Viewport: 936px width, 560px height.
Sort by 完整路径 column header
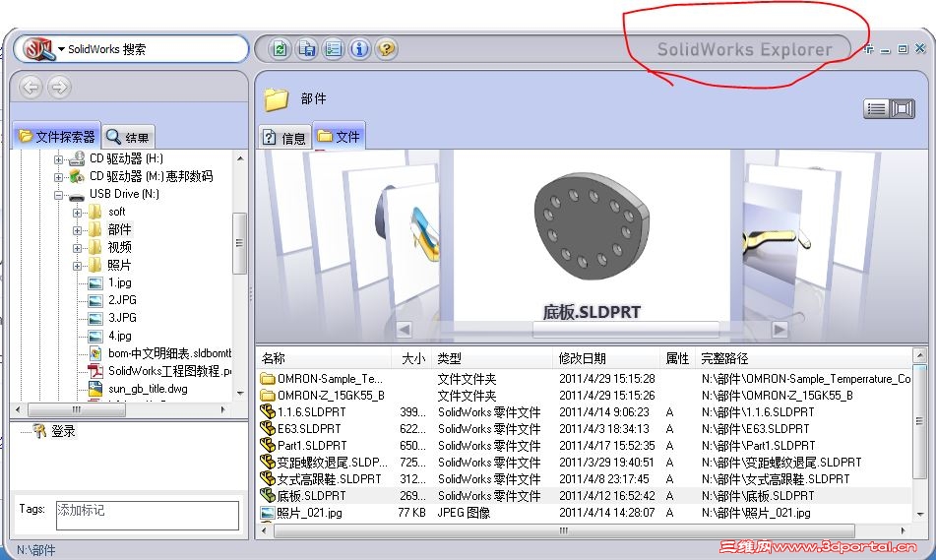(x=803, y=358)
